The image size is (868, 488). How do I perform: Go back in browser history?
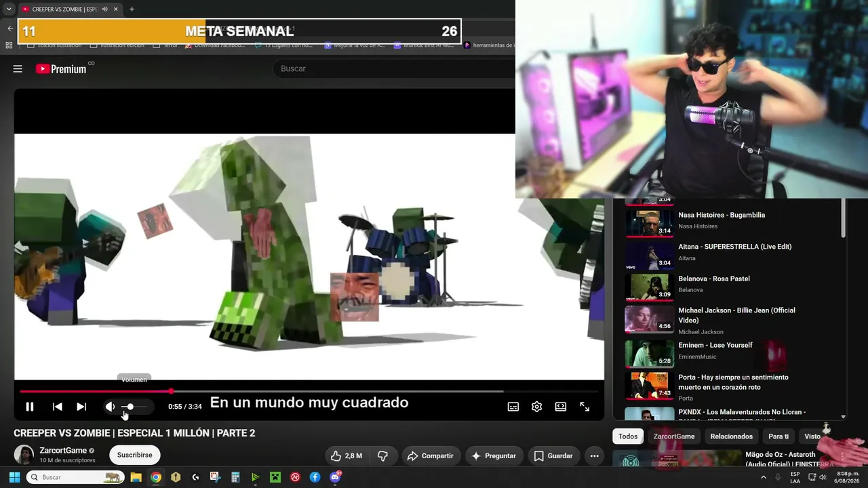(9, 28)
